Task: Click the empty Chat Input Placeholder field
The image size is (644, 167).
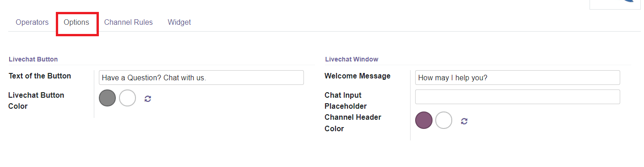Action: click(518, 97)
